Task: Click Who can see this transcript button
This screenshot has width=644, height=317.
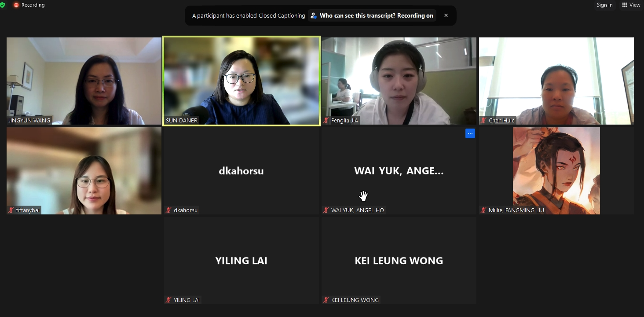Action: (x=372, y=15)
